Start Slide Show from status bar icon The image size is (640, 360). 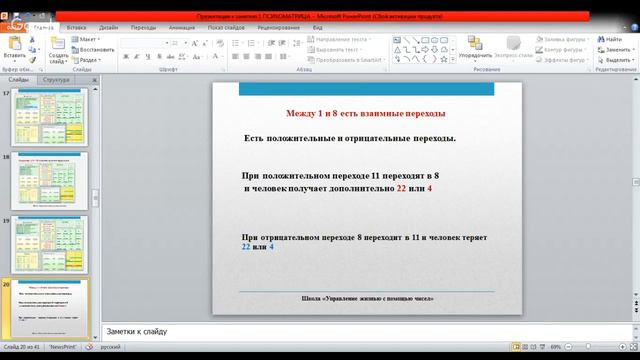542,347
